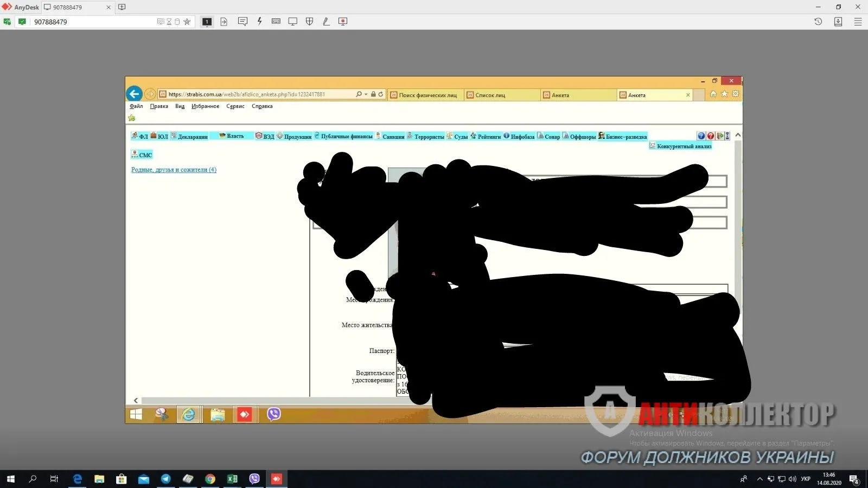Open AnyDesk display settings monitor icon
This screenshot has width=868, height=488.
[x=293, y=22]
